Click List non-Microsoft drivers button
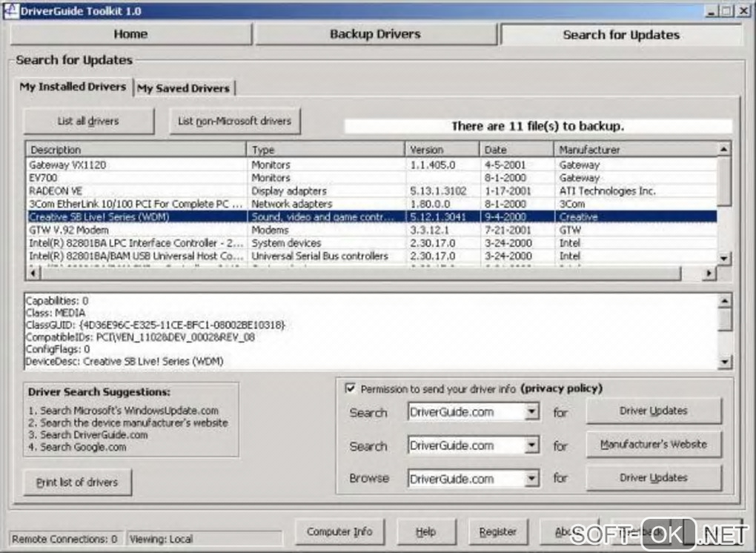Viewport: 756px width, 553px height. pos(235,121)
